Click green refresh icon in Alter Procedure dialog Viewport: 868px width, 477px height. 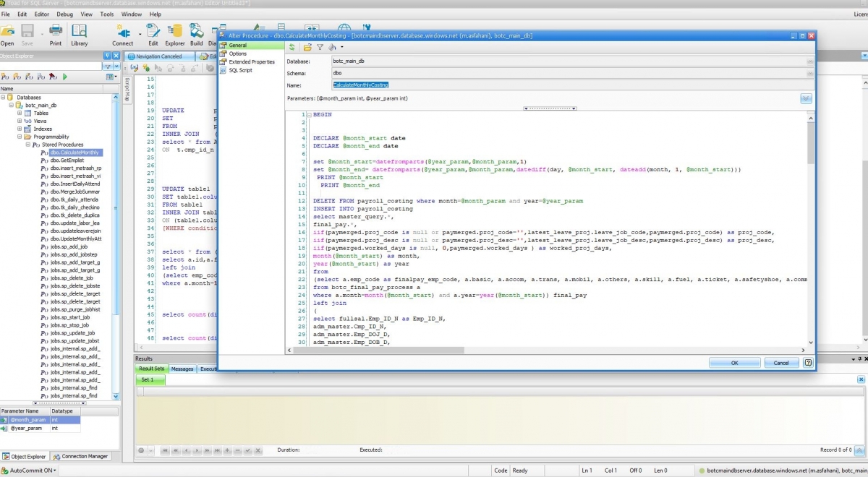(x=292, y=47)
